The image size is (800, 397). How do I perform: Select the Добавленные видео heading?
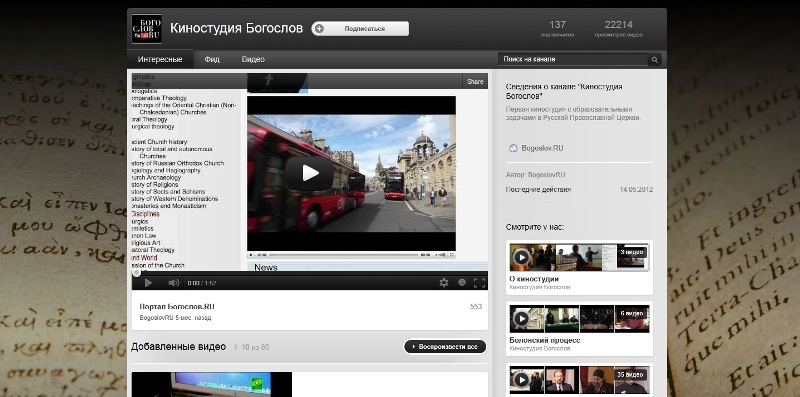178,347
